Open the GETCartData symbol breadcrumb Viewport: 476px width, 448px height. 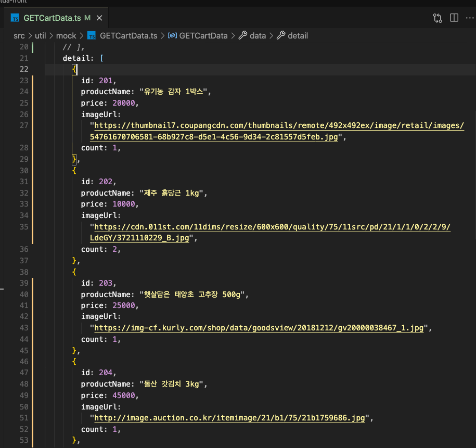[203, 36]
